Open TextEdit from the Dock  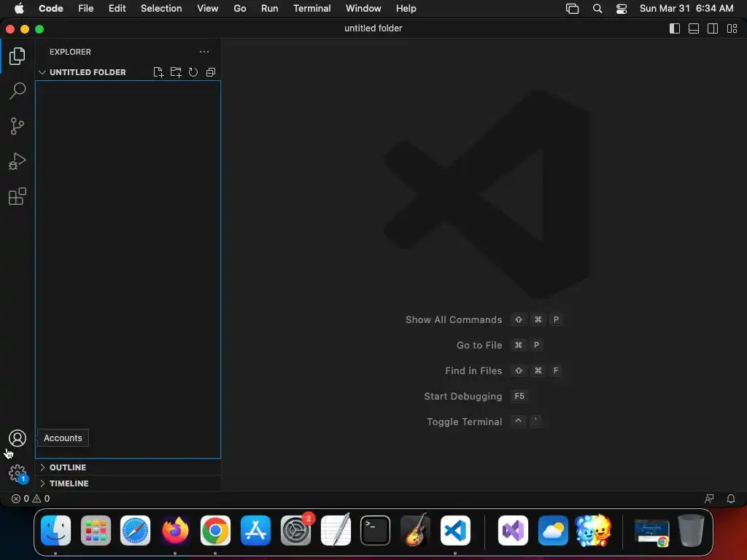pyautogui.click(x=336, y=531)
